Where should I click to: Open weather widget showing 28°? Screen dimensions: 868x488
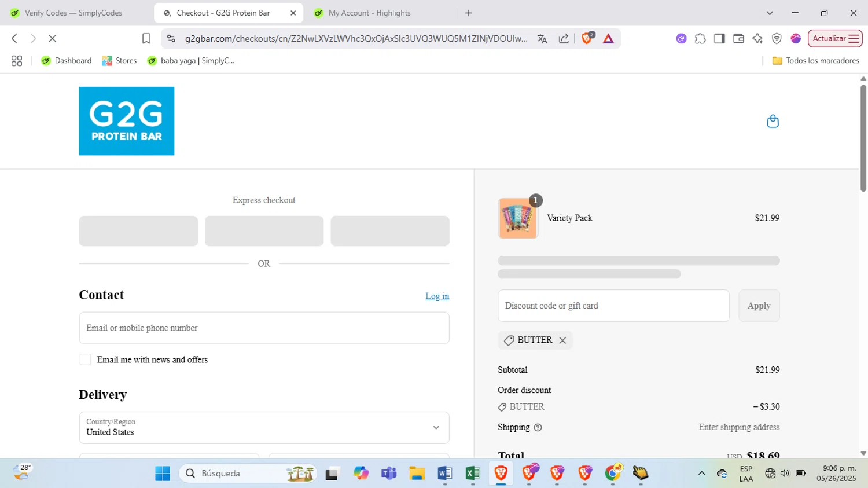click(x=22, y=472)
